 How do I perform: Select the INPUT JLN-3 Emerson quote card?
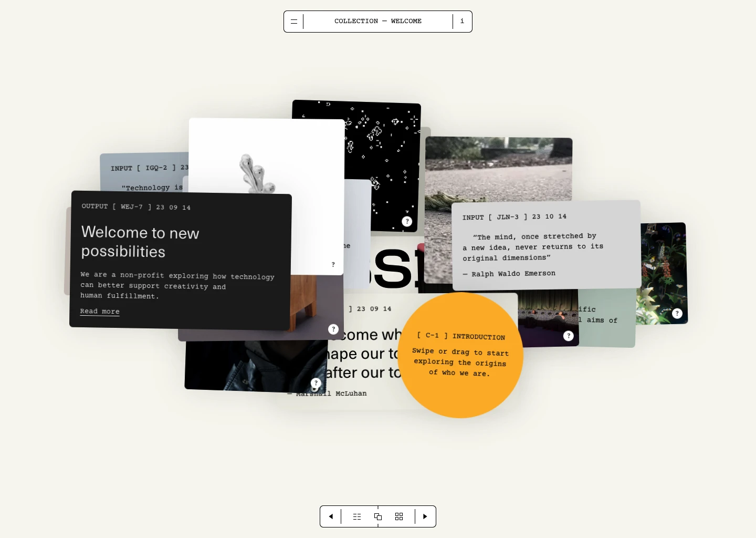click(546, 245)
